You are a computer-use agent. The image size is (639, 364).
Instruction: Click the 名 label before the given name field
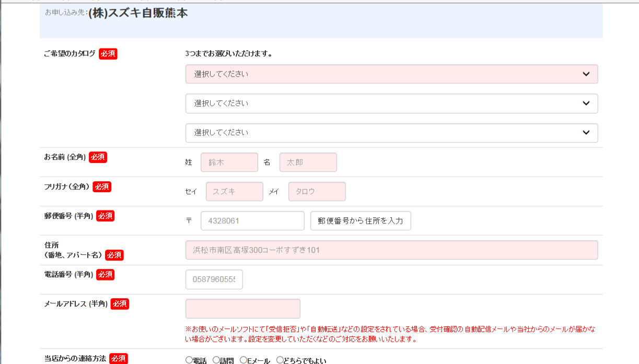pos(267,162)
